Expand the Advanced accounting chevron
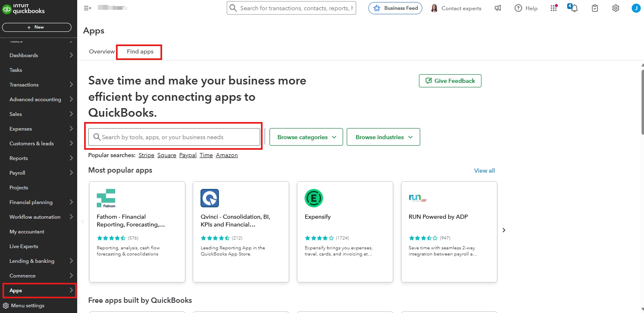The height and width of the screenshot is (313, 644). 71,99
